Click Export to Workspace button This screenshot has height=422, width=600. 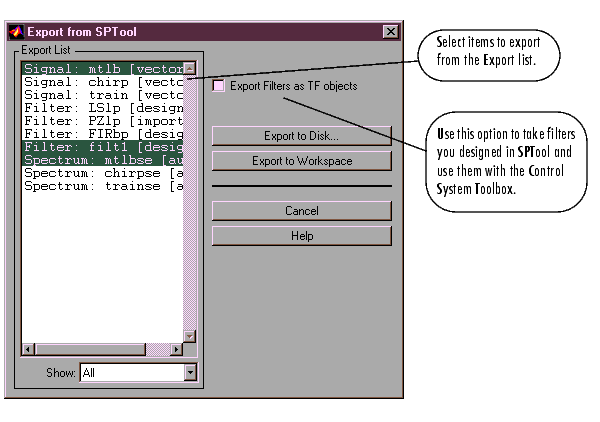pos(302,161)
